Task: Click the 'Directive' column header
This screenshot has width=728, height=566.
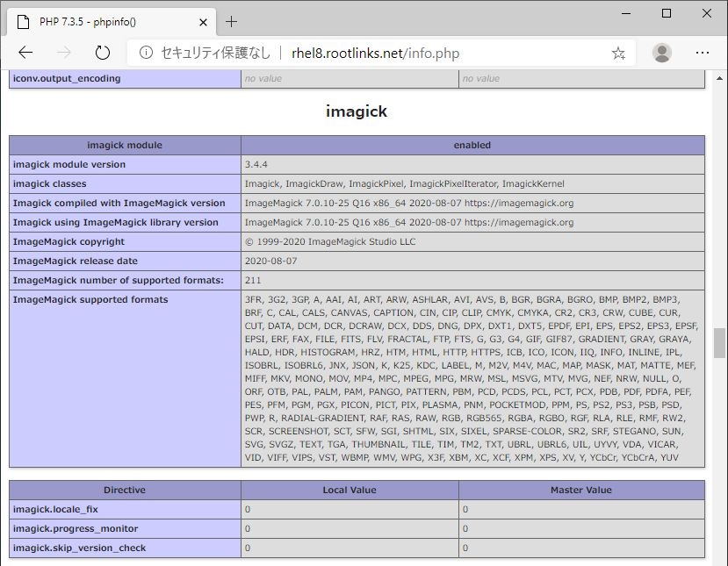Action: click(x=125, y=490)
